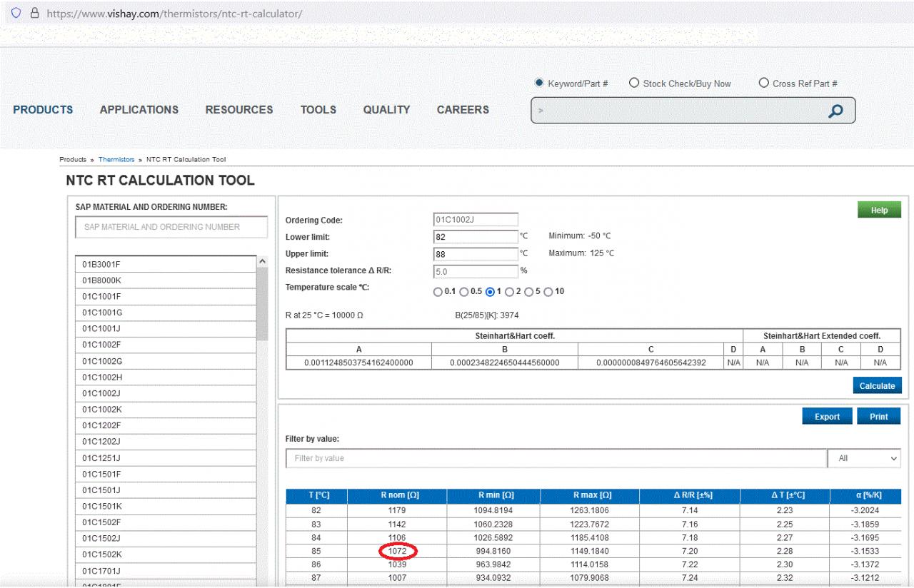The height and width of the screenshot is (588, 914).
Task: Click the address bar padlock icon
Action: (x=34, y=14)
